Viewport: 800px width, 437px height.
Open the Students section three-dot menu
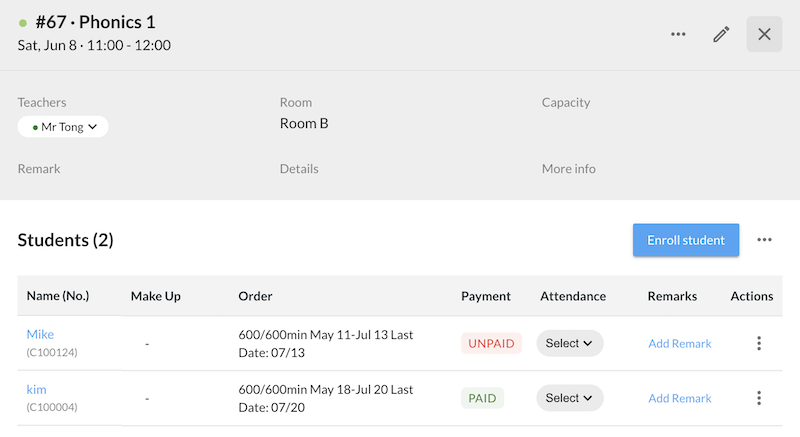coord(765,240)
